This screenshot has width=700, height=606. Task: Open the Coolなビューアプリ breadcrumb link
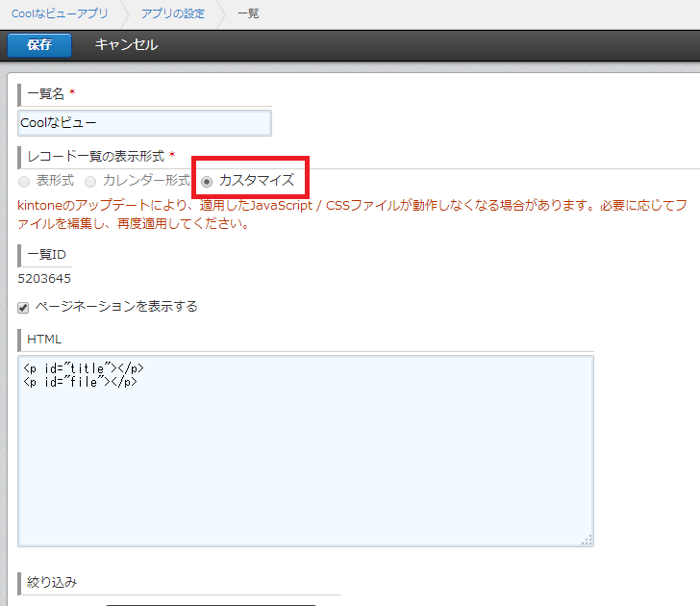pyautogui.click(x=60, y=14)
